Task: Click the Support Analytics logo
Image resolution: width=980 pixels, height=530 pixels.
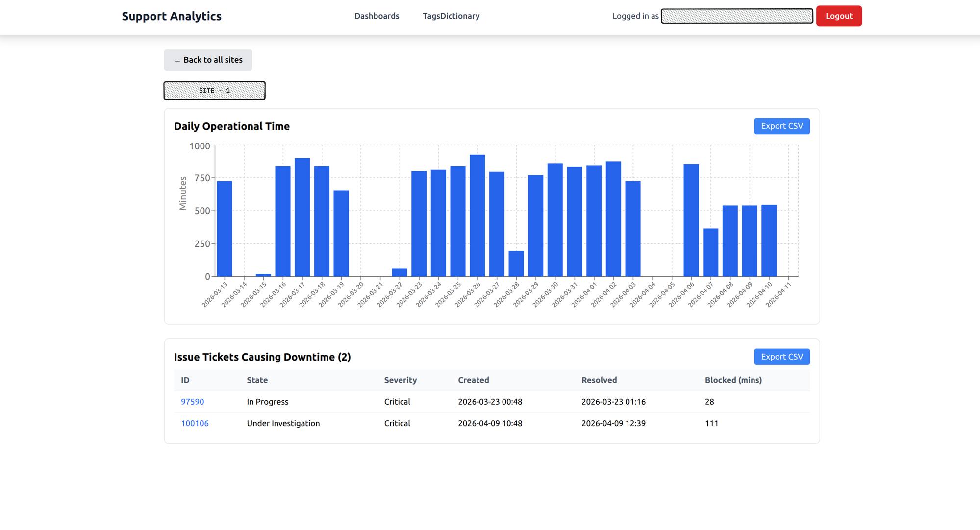Action: click(172, 16)
